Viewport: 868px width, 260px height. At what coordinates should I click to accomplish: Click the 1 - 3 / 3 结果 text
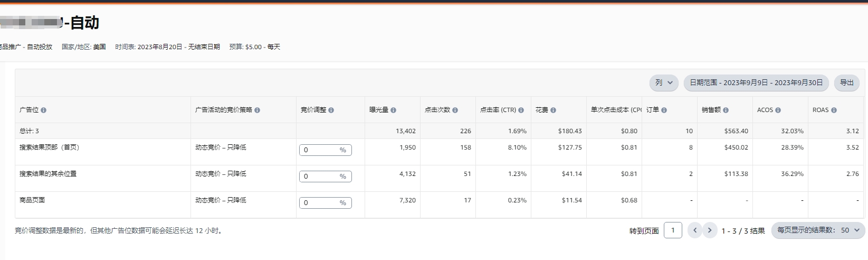(743, 231)
